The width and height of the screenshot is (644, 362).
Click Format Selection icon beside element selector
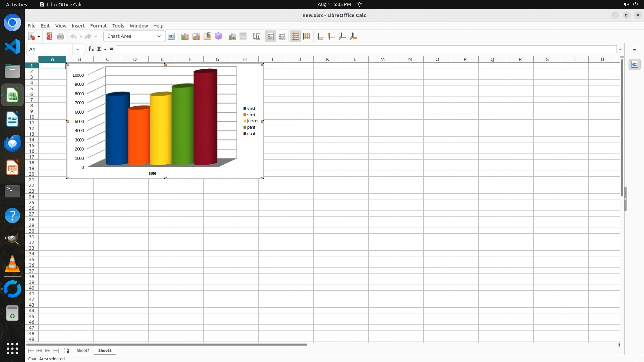point(171,37)
